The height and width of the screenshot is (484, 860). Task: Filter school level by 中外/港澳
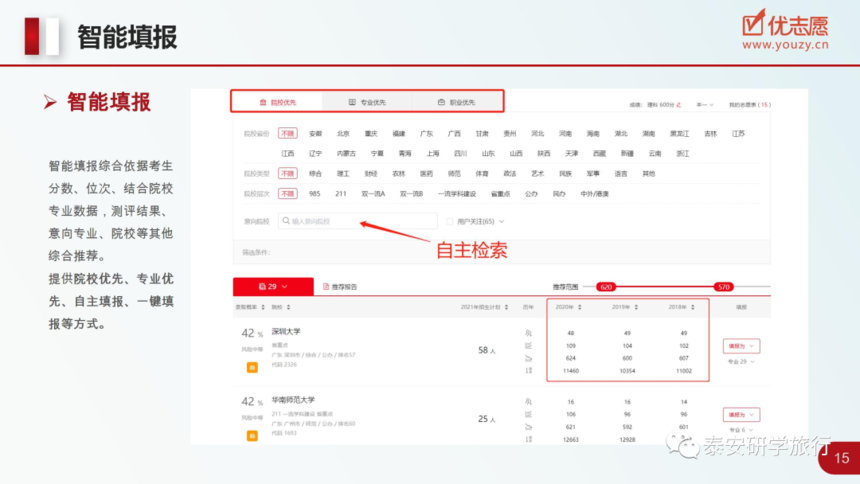pos(595,194)
